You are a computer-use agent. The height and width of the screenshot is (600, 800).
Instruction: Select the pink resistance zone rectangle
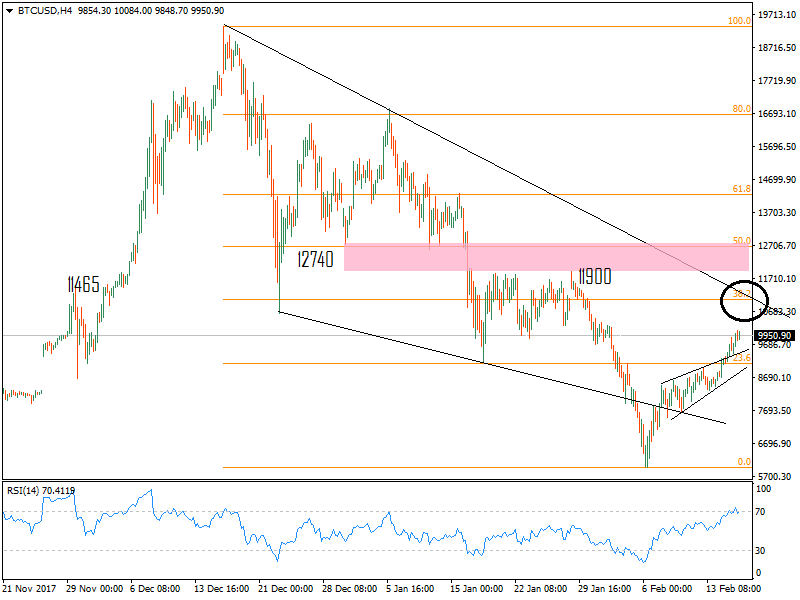[x=546, y=257]
